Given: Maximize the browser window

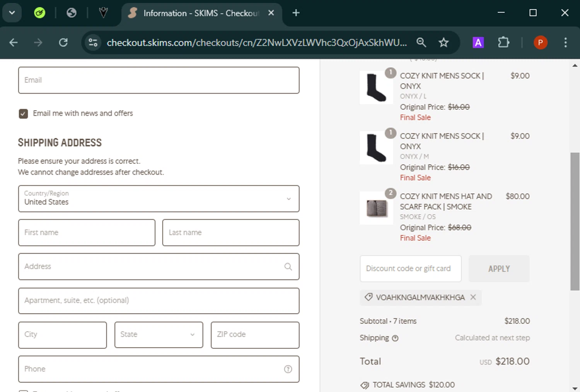Looking at the screenshot, I should [x=533, y=13].
